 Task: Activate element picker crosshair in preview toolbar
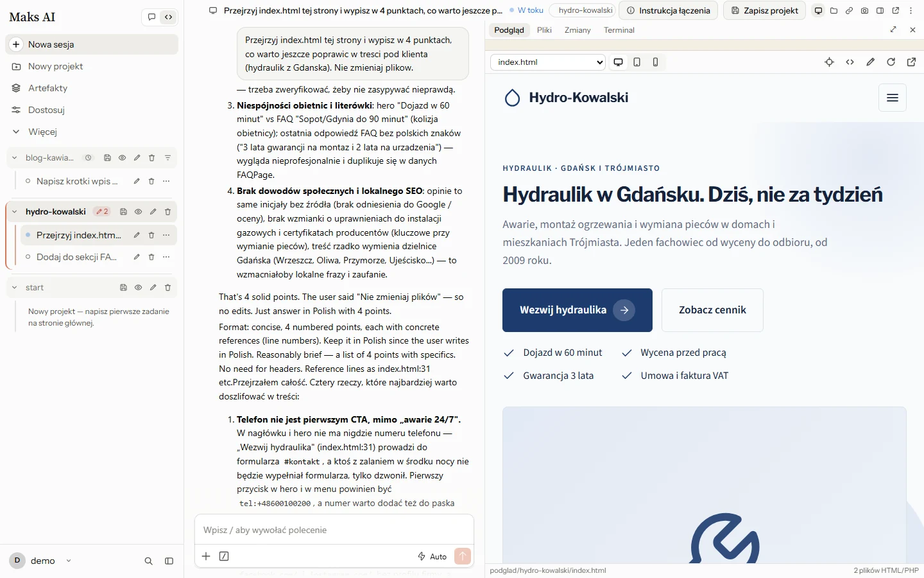tap(829, 62)
